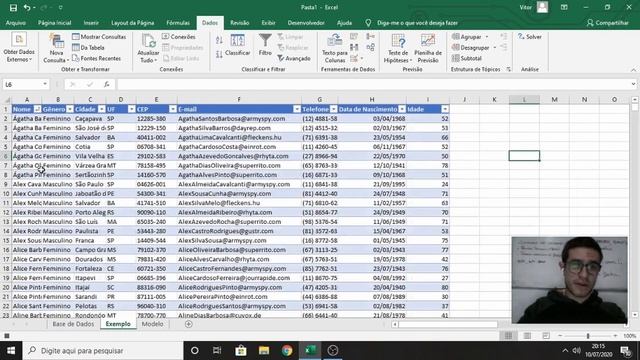Click the Save icon in quick access toolbar

pos(13,8)
